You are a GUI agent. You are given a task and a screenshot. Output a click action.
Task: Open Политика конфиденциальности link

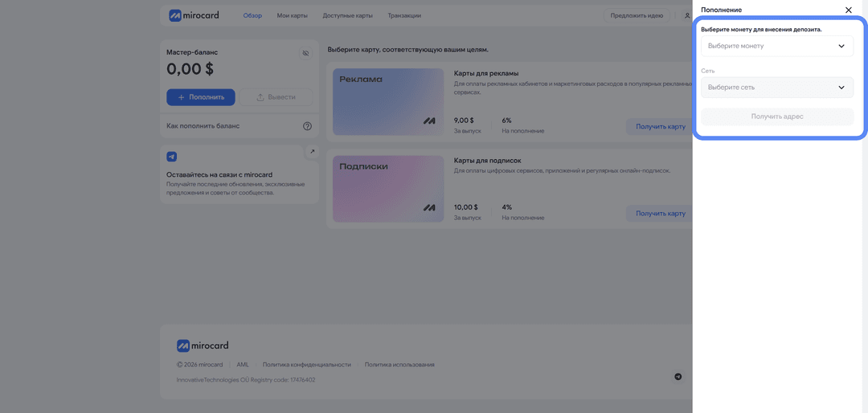click(x=307, y=365)
